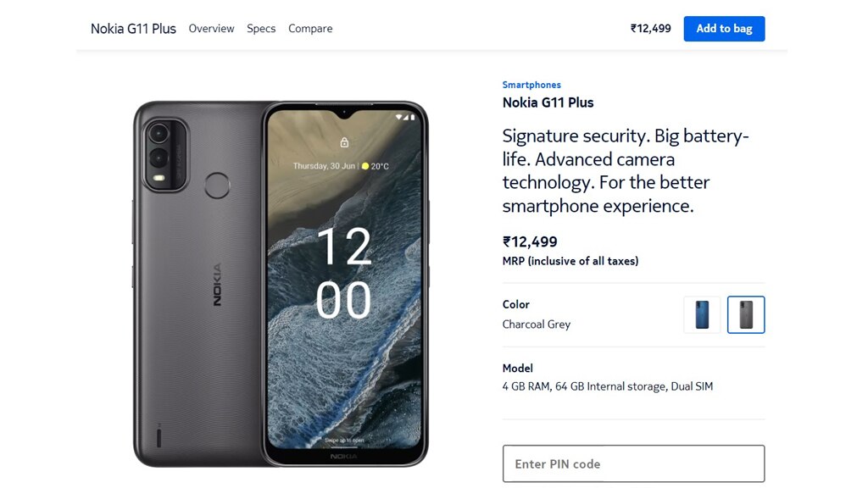Click the rear camera module image
868x488 pixels.
click(165, 156)
